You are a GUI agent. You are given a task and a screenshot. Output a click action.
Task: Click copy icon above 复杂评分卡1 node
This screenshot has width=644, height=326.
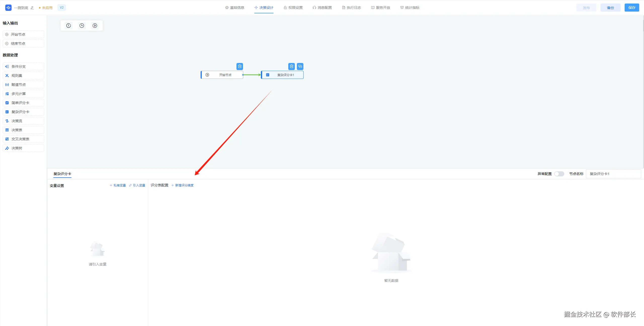(x=300, y=67)
